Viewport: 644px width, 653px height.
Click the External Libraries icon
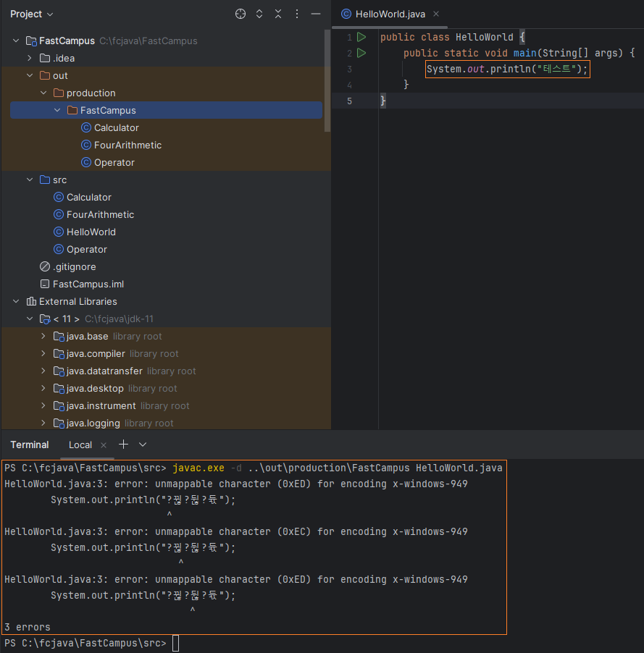pos(31,301)
